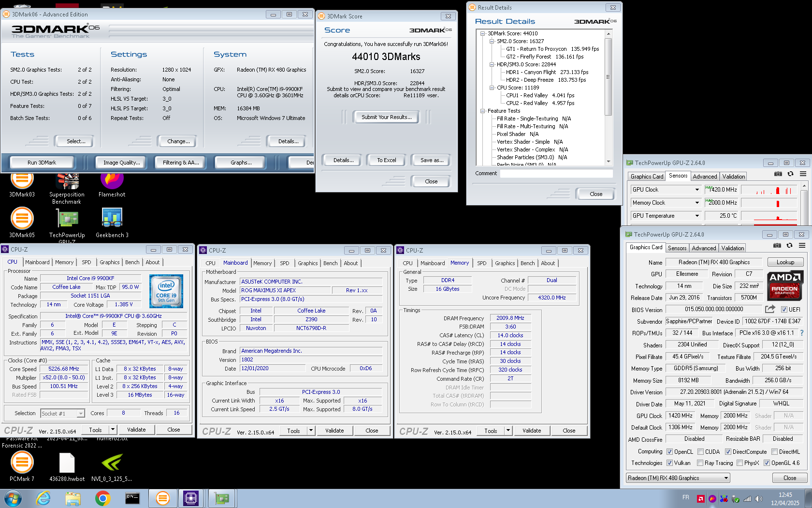Open the PCMark 7 desktop icon
The image size is (812, 508).
click(22, 466)
